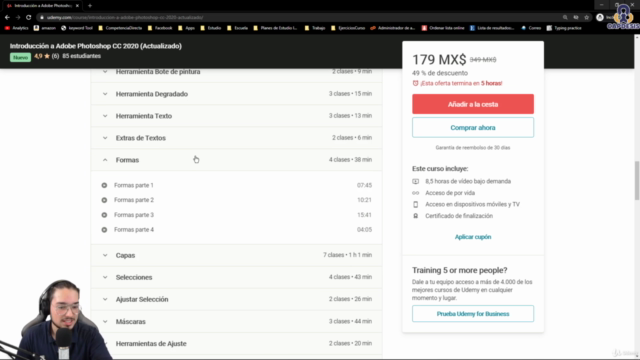Open a new browser tab with plus icon
The image size is (640, 360).
90,6
